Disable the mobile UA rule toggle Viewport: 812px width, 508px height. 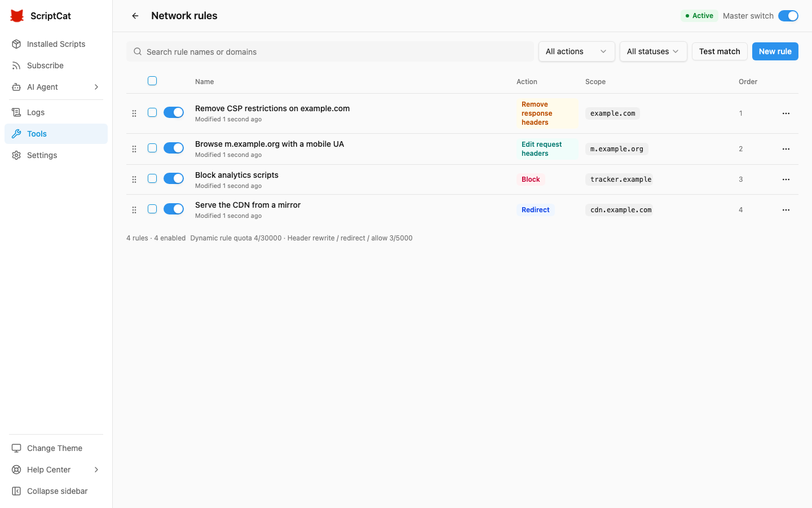(174, 148)
